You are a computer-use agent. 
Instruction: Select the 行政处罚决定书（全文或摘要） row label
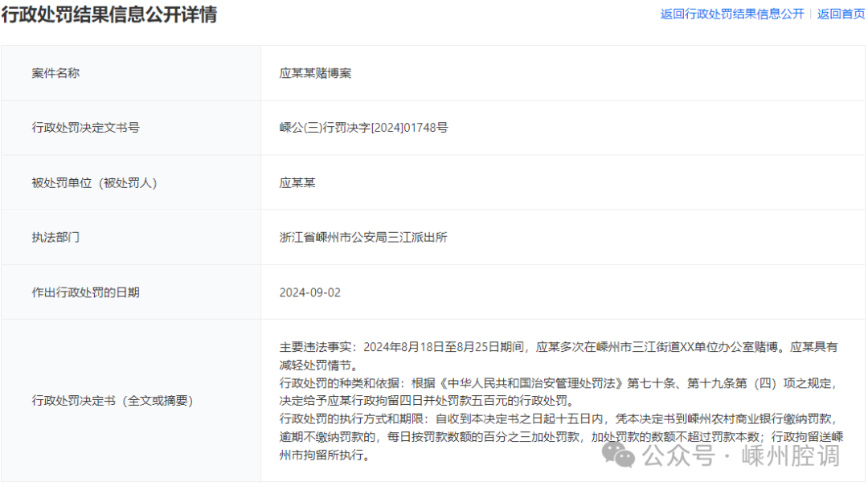pos(113,400)
